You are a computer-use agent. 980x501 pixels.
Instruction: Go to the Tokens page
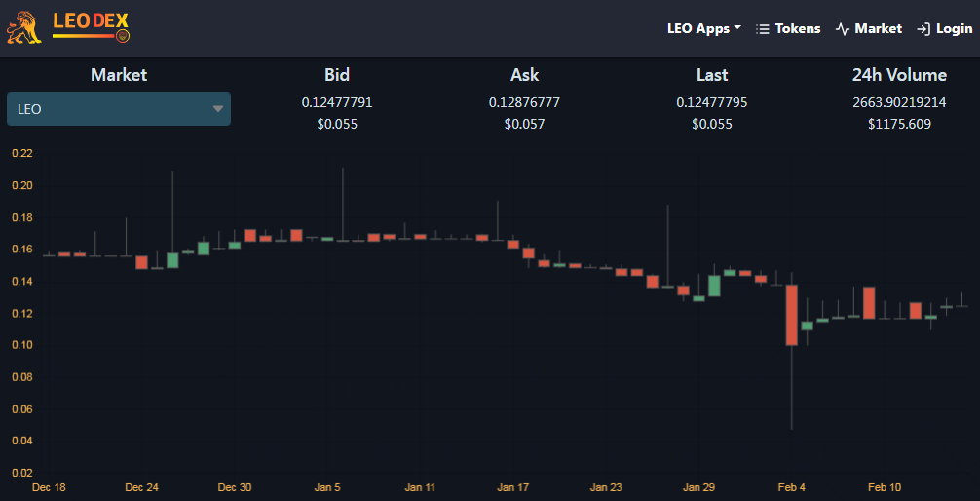(x=798, y=29)
